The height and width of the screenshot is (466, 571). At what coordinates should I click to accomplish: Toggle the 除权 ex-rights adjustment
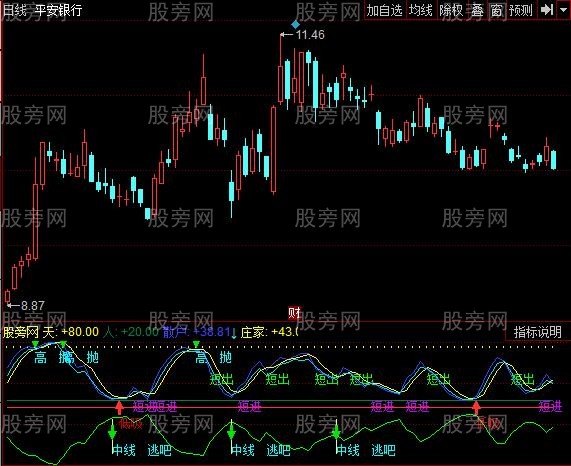pos(451,10)
